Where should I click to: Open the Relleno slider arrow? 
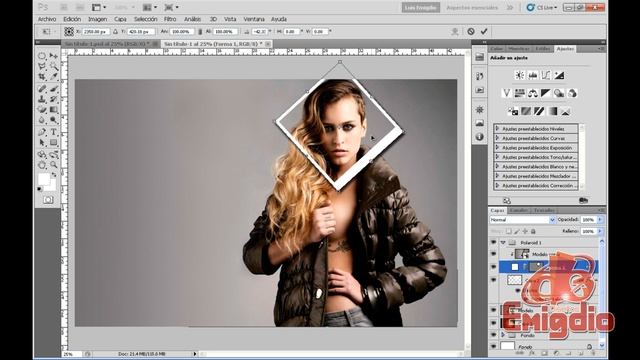[600, 231]
